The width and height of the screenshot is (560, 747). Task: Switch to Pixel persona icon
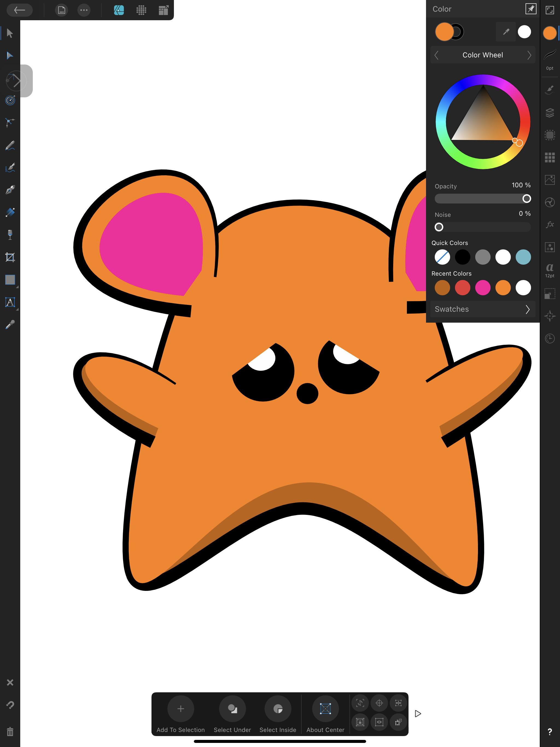point(141,10)
